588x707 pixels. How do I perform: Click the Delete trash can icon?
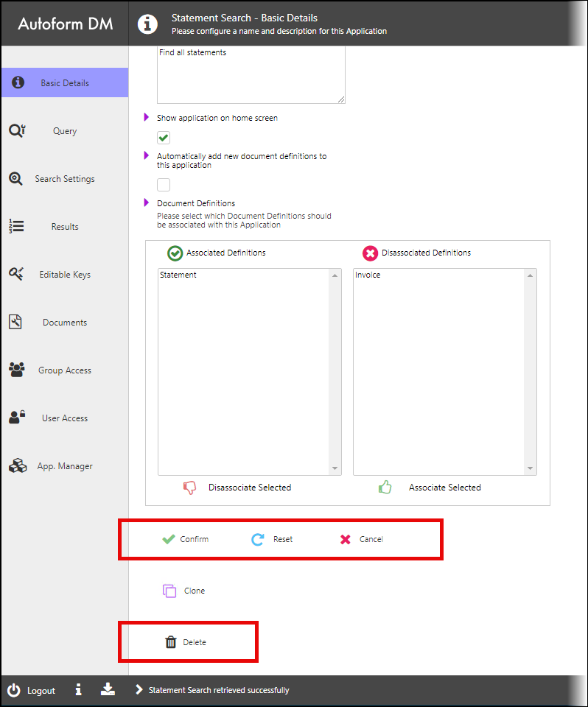(170, 642)
